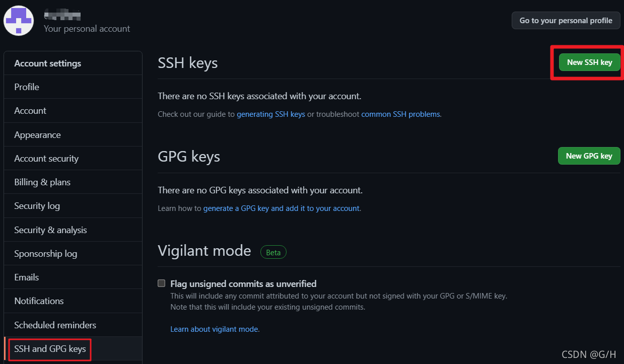This screenshot has width=624, height=364.
Task: Select Account in the settings sidebar
Action: 30,111
